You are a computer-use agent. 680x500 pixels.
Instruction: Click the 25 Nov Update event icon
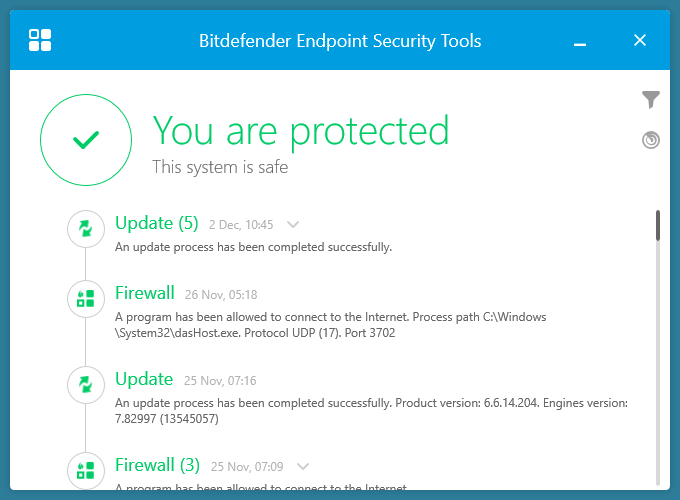[x=86, y=384]
